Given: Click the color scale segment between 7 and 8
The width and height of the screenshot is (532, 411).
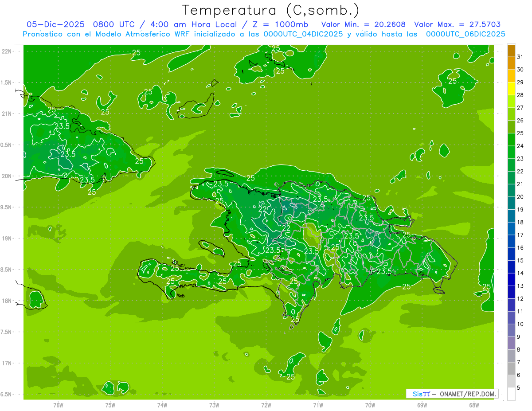Looking at the screenshot, I should tap(511, 356).
